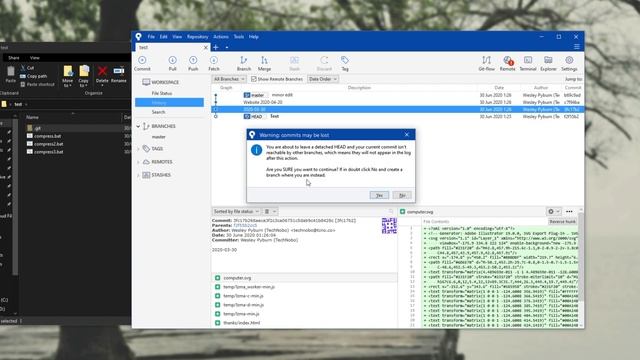The image size is (640, 360).
Task: Click the Reverse hunk button
Action: [x=562, y=222]
